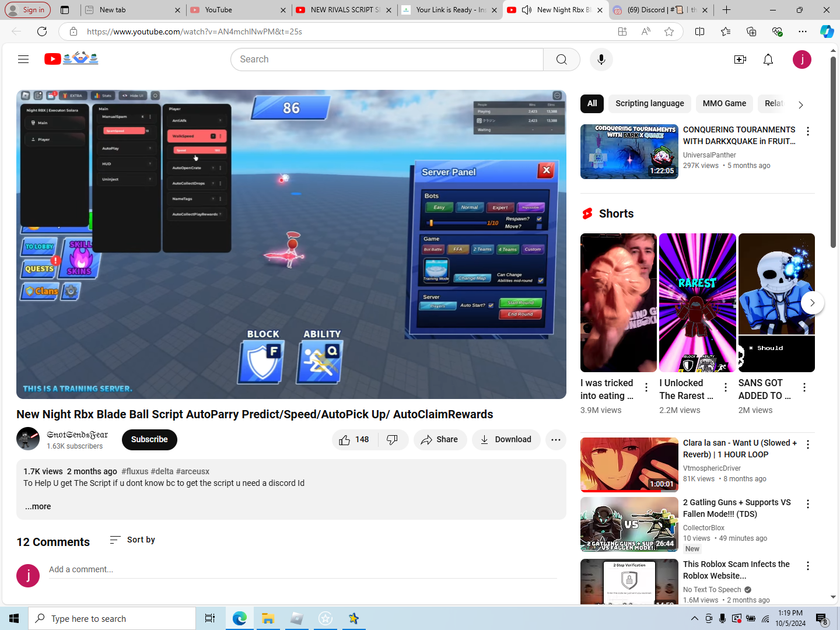Image resolution: width=840 pixels, height=630 pixels.
Task: Open the Clara la san video thumbnail
Action: 629,465
